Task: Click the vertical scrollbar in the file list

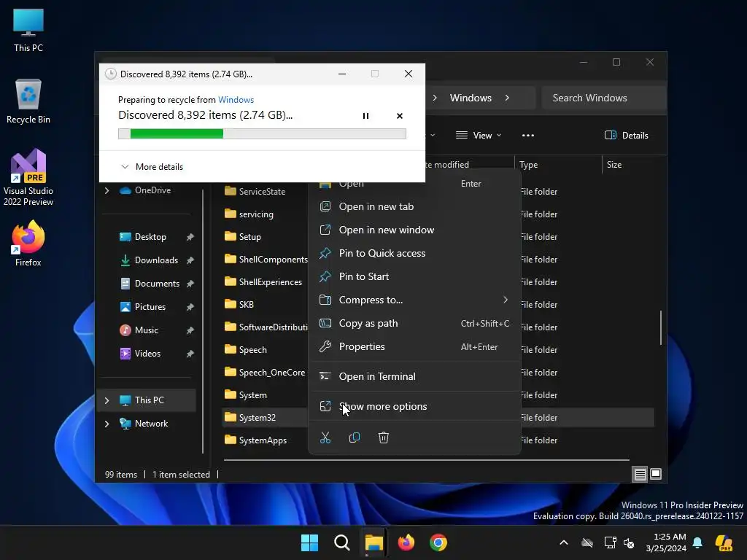Action: point(661,327)
